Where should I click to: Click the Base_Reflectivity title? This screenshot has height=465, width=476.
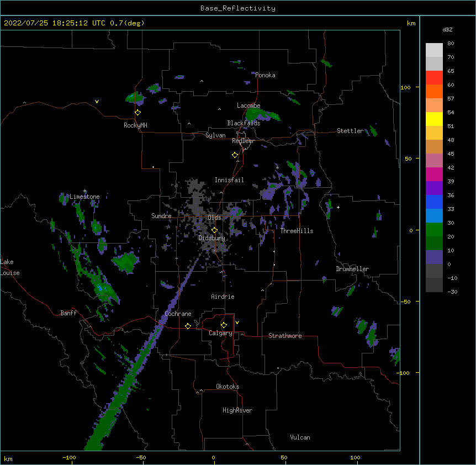(238, 8)
